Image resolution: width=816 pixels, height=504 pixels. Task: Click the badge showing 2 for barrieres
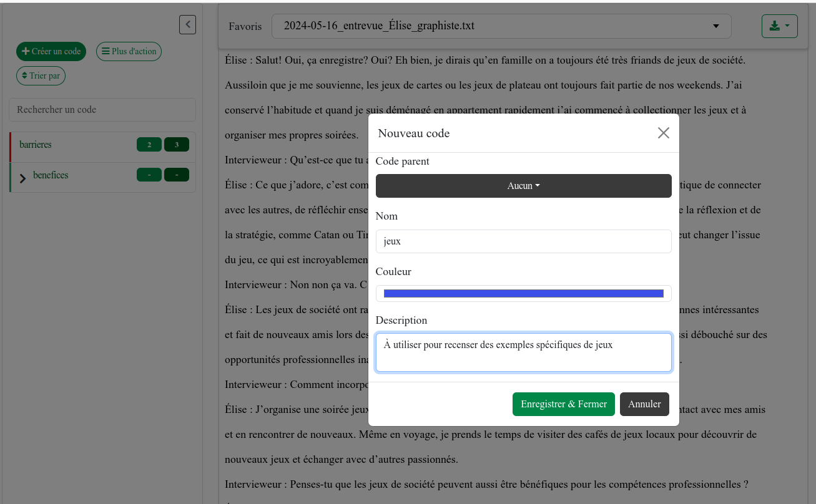tap(149, 145)
